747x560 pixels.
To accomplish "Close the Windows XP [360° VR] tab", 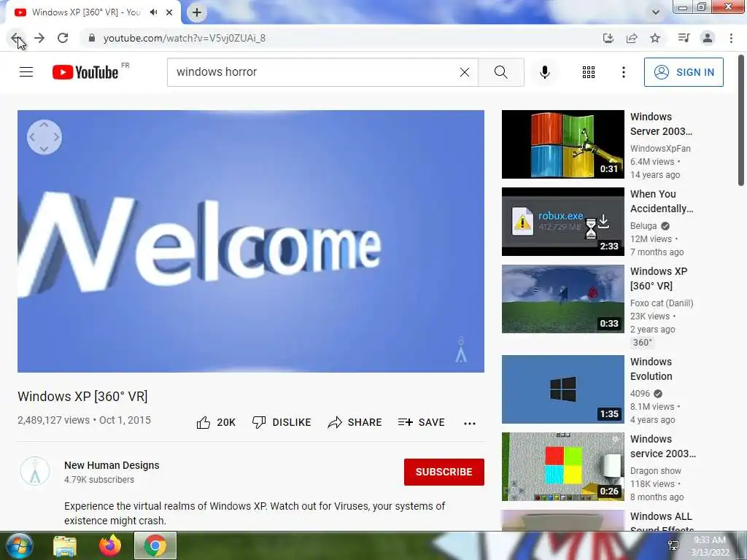I will 169,12.
